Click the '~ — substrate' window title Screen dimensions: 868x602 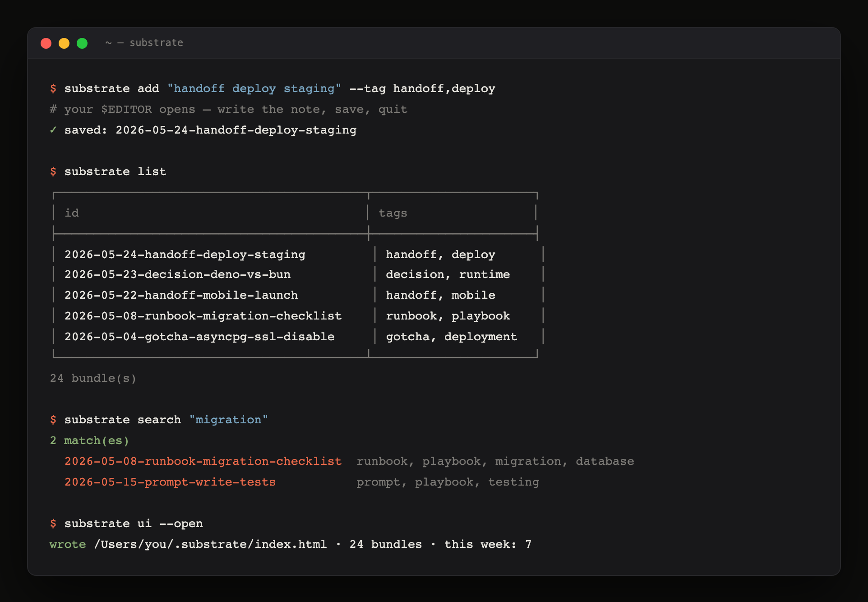point(144,43)
